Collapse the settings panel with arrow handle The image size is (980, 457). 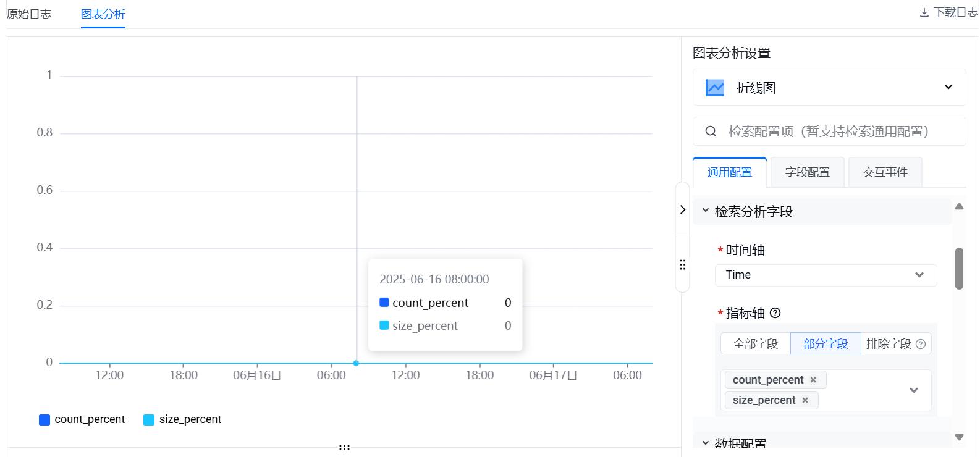pyautogui.click(x=682, y=210)
